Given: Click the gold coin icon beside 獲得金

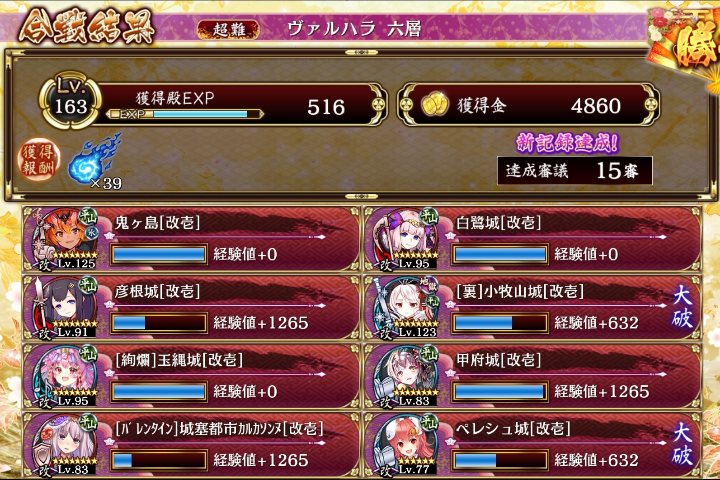Looking at the screenshot, I should tap(434, 105).
